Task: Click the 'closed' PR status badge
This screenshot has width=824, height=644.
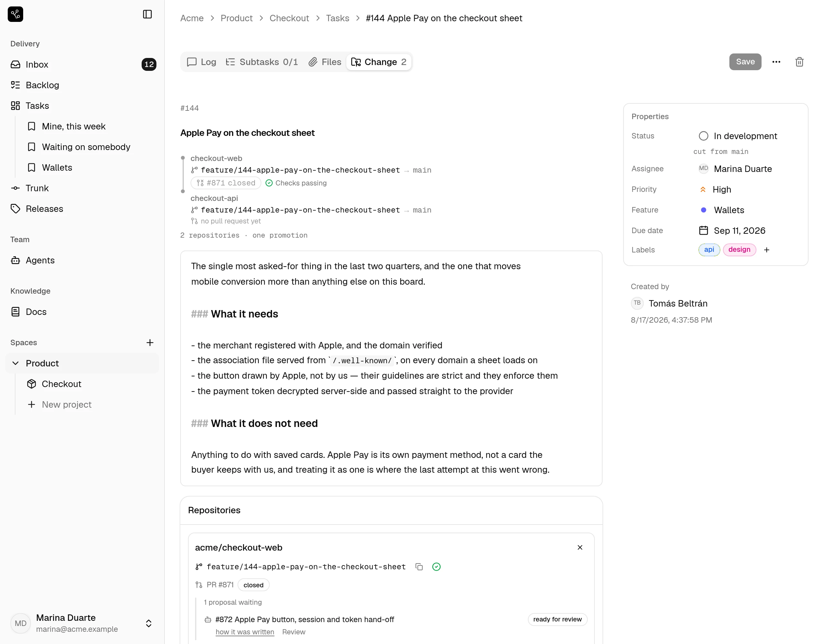Action: (x=254, y=585)
